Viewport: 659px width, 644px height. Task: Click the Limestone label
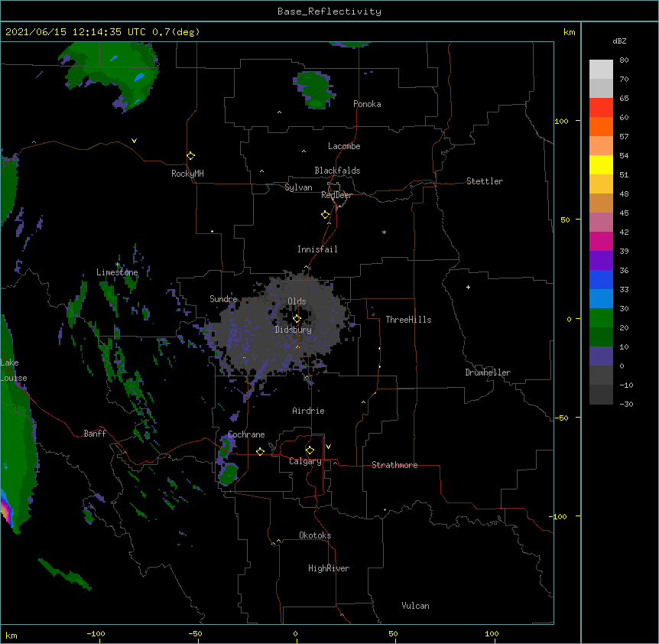[x=117, y=272]
